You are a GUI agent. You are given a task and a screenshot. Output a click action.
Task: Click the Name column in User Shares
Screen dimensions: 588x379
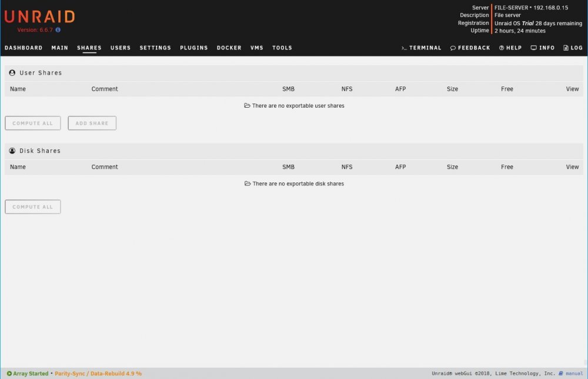18,89
